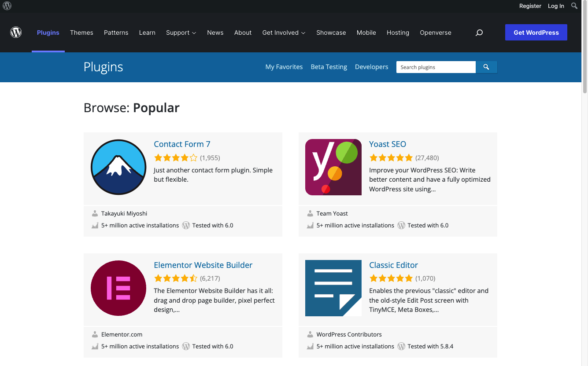Click the installations chart icon in Yoast SEO card
The height and width of the screenshot is (366, 588).
point(310,225)
